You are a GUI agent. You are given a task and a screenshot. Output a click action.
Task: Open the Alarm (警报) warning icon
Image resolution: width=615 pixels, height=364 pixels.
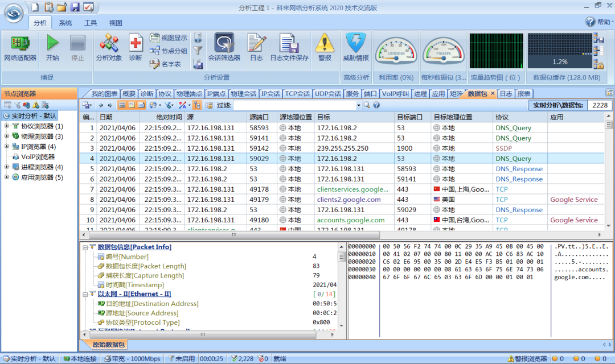[325, 43]
